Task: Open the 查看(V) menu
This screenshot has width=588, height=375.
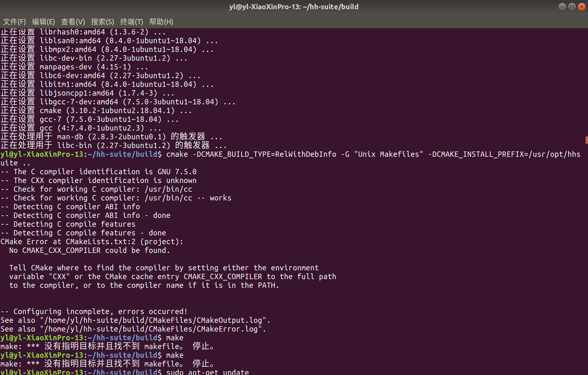Action: (x=73, y=22)
